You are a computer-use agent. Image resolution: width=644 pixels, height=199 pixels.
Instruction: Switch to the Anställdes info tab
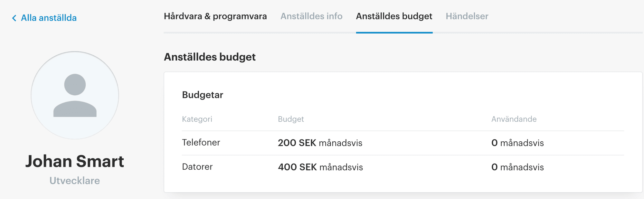(311, 16)
